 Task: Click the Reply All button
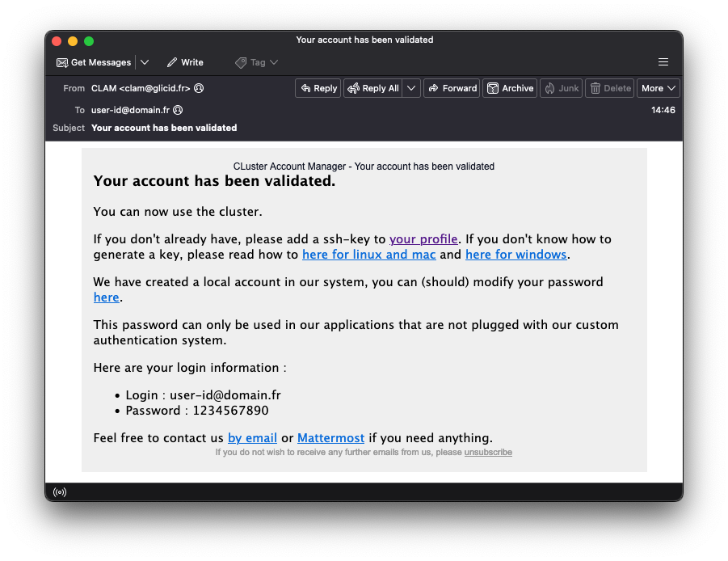pyautogui.click(x=372, y=88)
